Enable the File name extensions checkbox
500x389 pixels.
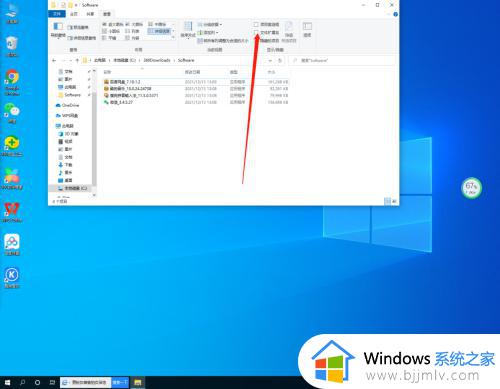[x=256, y=32]
